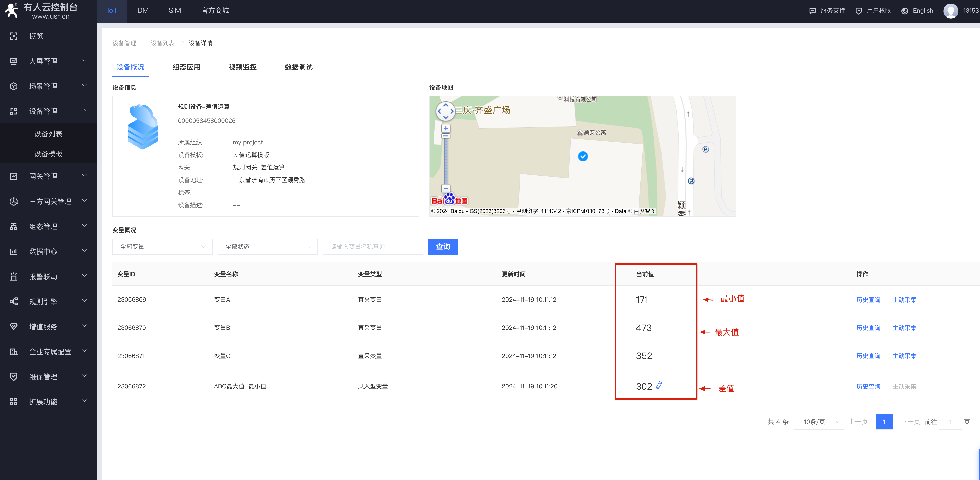Expand 扩展功能 menu chevron
Image resolution: width=980 pixels, height=480 pixels.
84,401
